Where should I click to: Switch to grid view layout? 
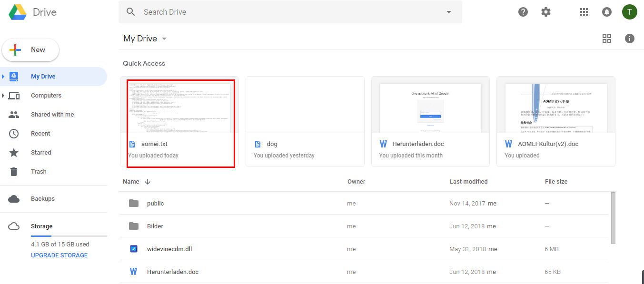607,39
